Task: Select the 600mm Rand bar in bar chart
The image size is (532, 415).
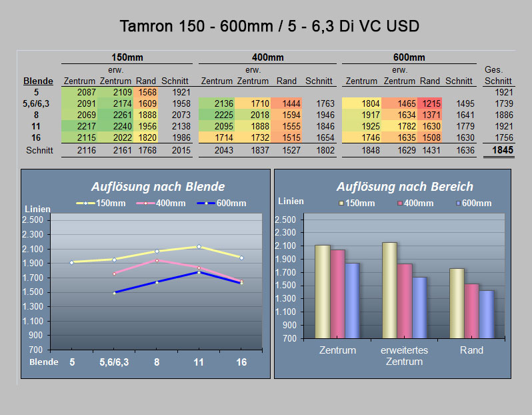Action: 487,314
